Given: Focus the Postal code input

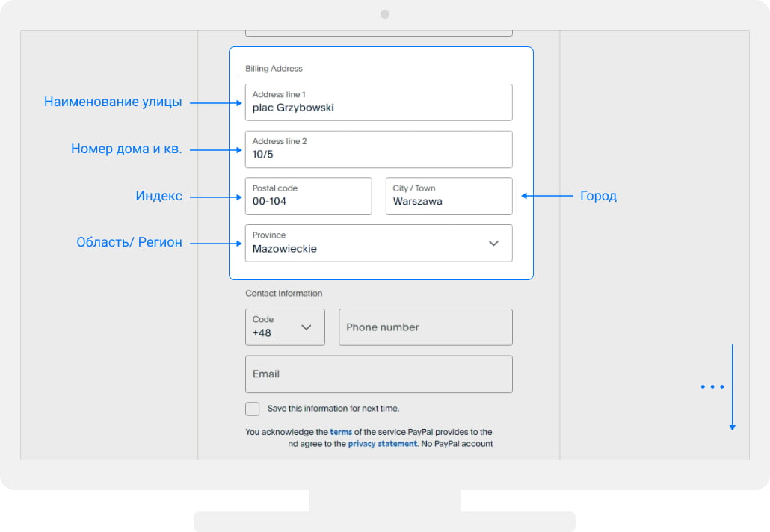Looking at the screenshot, I should [308, 197].
